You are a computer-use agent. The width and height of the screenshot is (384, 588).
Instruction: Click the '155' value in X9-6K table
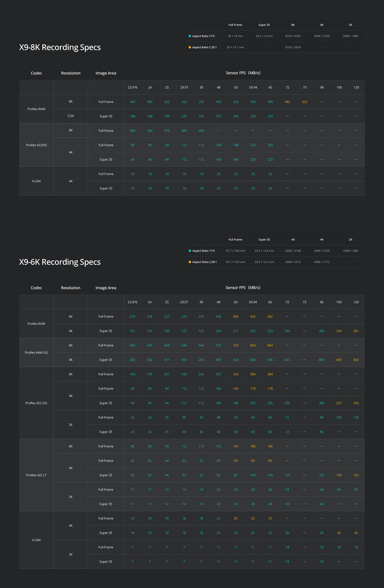click(235, 446)
